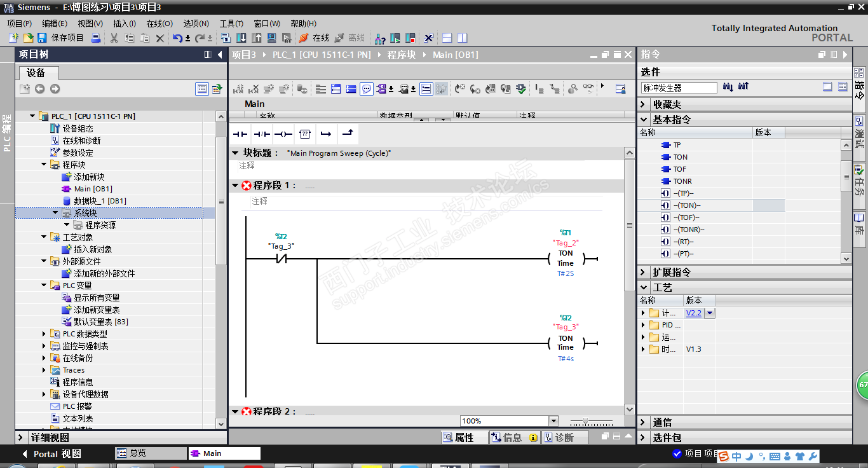This screenshot has height=468, width=868.
Task: Insert a normally open contact
Action: 240,134
